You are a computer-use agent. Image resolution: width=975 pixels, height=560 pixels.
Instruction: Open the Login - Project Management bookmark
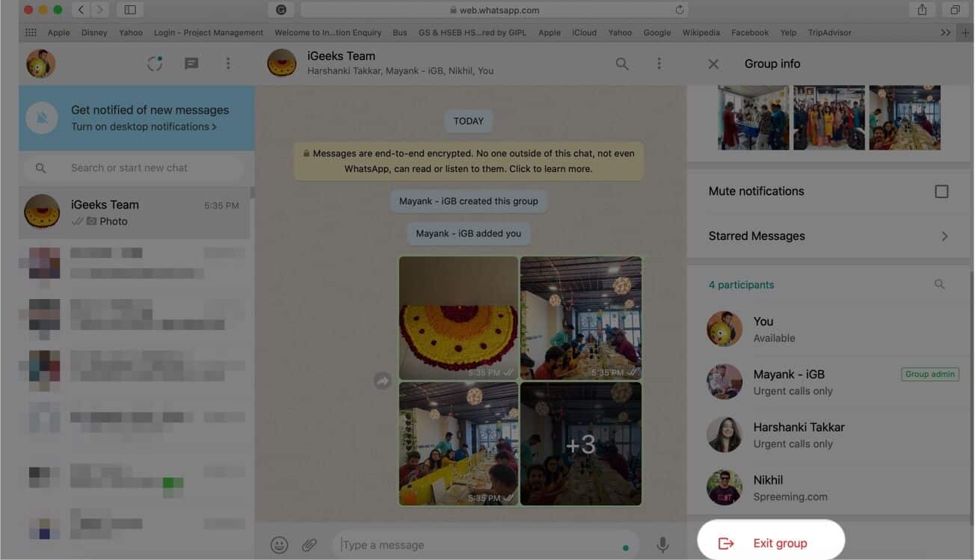click(x=209, y=33)
